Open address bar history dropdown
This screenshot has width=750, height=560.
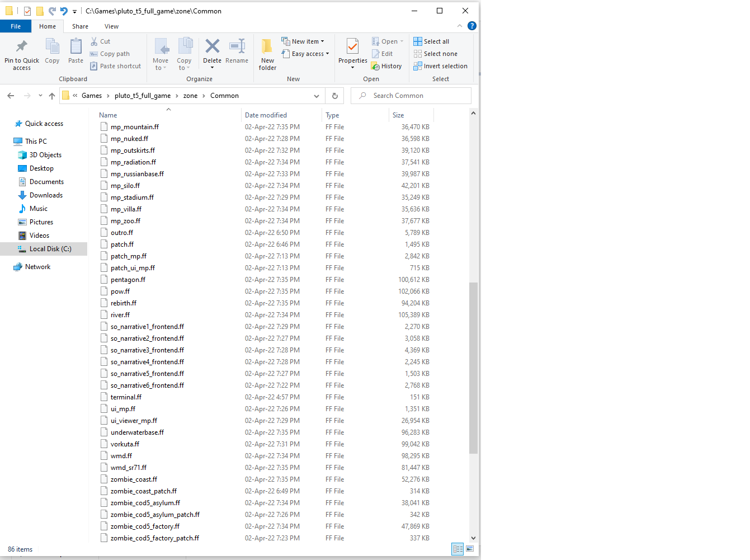[x=317, y=96]
